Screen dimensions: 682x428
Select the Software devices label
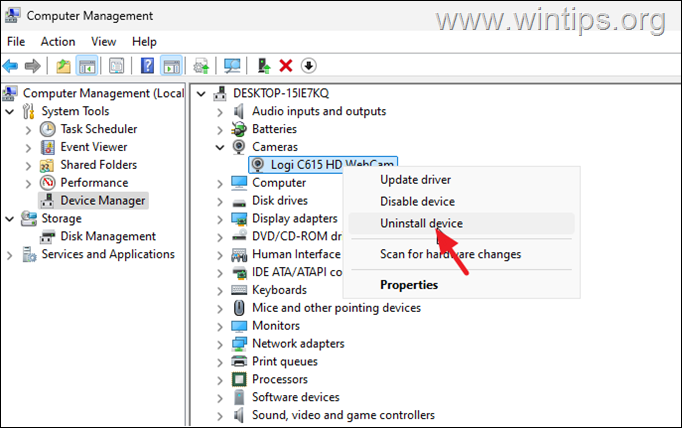296,397
